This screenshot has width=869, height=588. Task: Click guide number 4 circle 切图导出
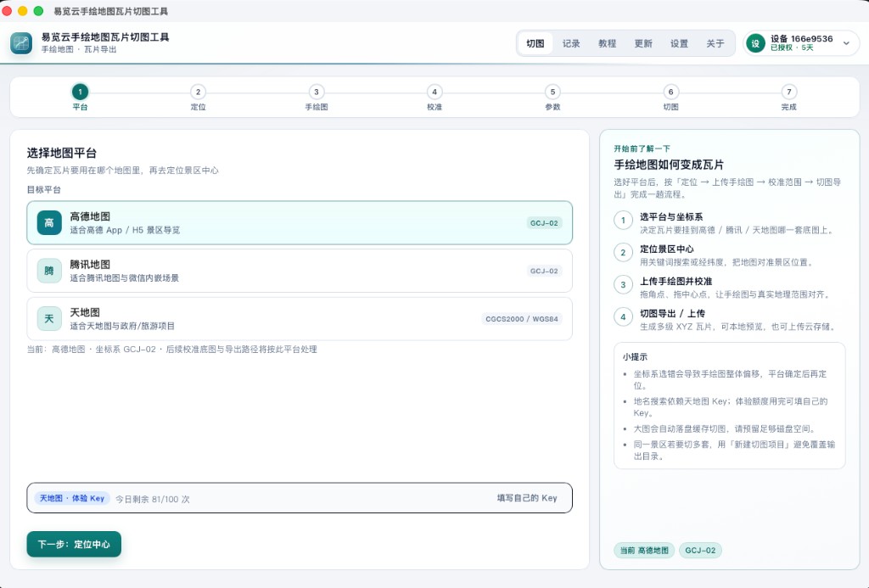[x=624, y=317]
